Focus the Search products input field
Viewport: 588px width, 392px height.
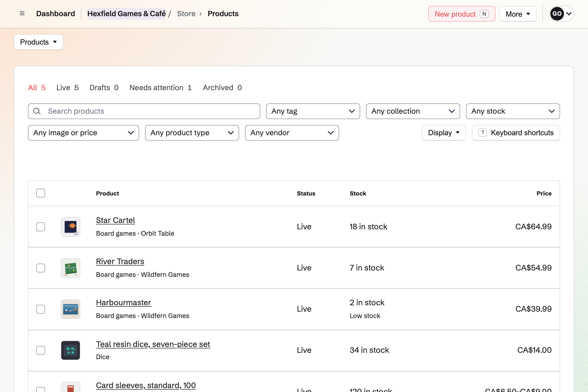click(144, 111)
